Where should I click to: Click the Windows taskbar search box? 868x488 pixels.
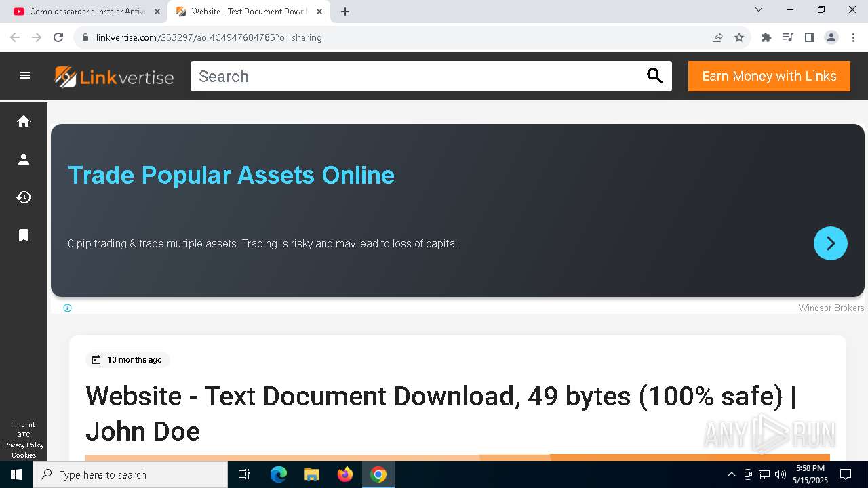click(130, 474)
